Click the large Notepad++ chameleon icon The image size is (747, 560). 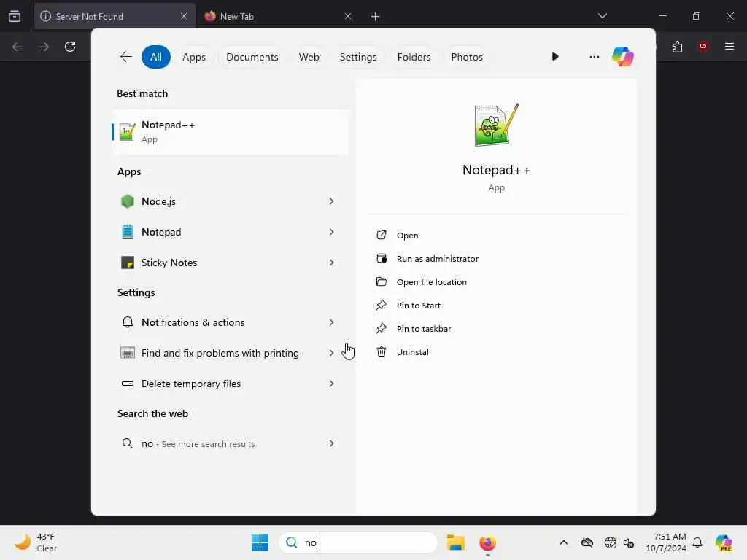tap(496, 125)
